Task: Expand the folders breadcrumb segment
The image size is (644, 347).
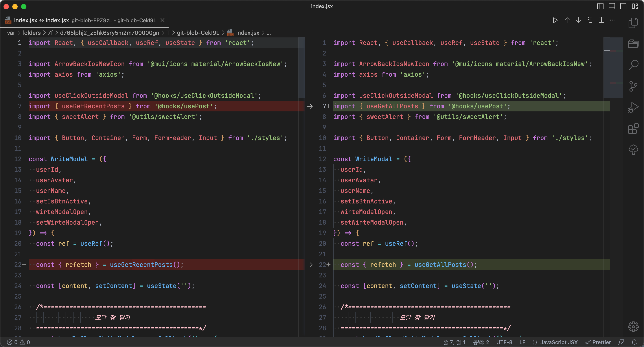Action: click(x=31, y=33)
